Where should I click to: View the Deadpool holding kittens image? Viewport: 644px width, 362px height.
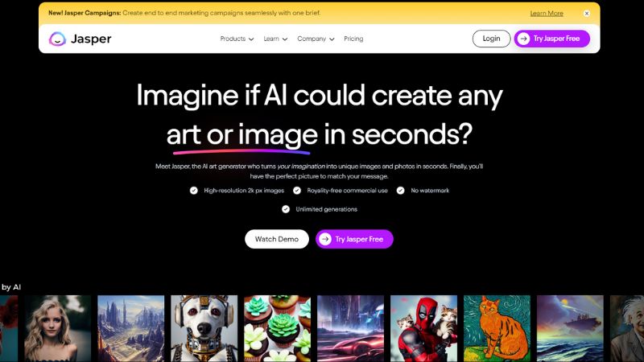tap(424, 328)
